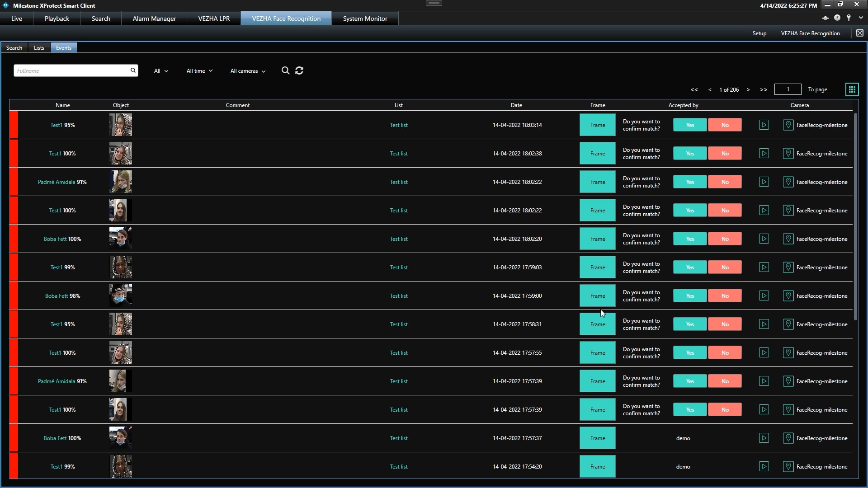Open Frame for the 17:54:20 Test1 event
Screen dimensions: 868x488
[597, 467]
